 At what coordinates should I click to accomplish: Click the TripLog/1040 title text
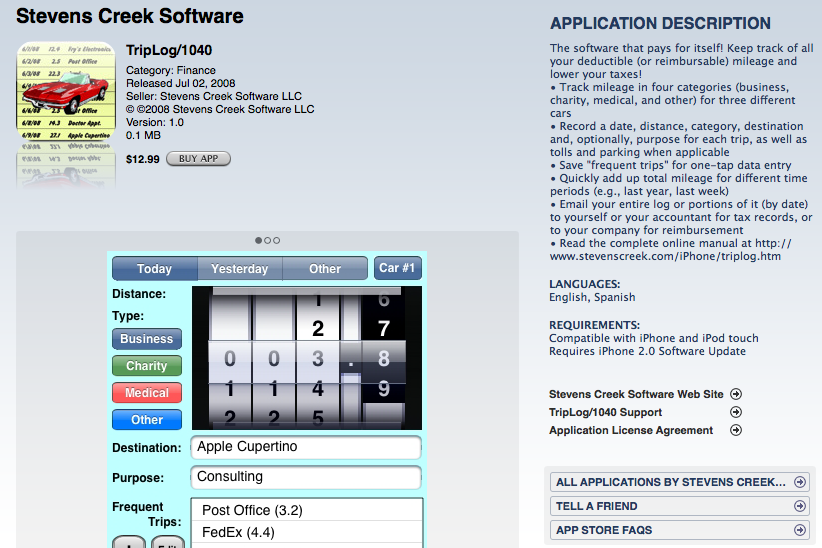pyautogui.click(x=169, y=50)
